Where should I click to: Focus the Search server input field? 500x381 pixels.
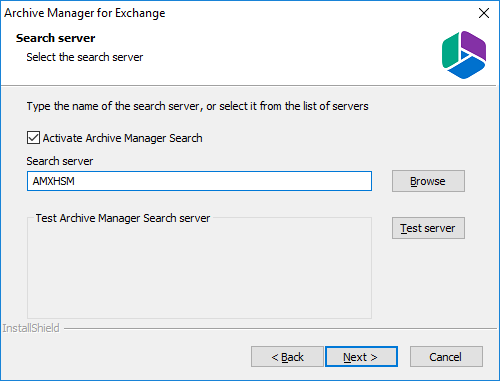[x=199, y=181]
